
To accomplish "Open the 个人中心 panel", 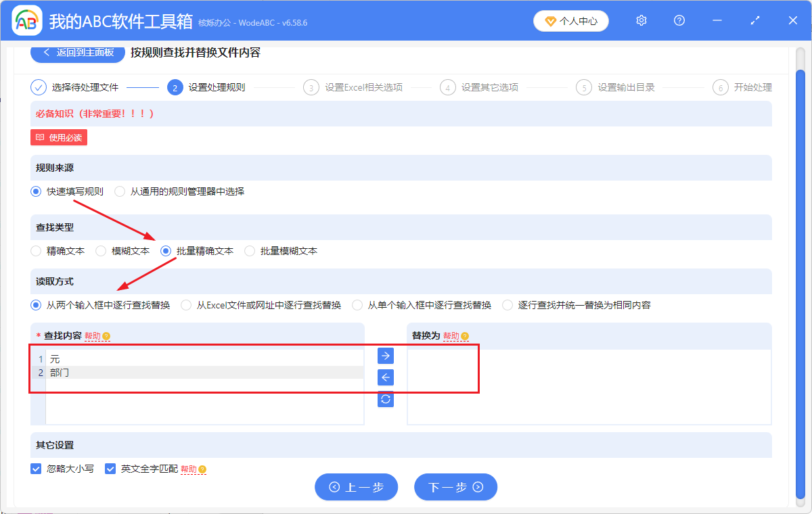I will [x=570, y=20].
